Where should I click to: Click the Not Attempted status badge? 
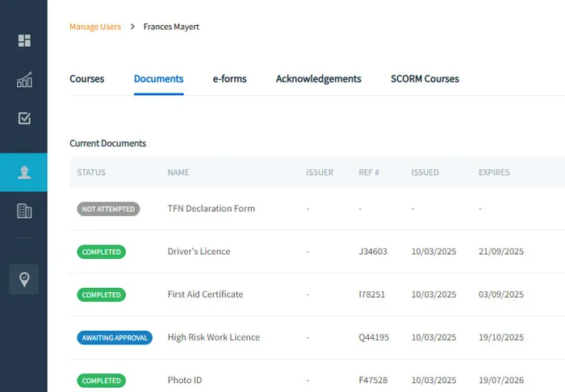(108, 209)
